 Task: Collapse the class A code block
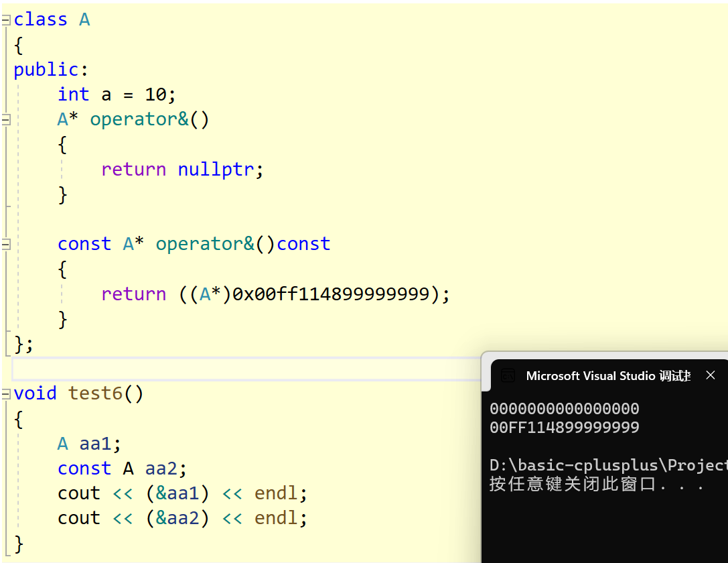pyautogui.click(x=5, y=20)
